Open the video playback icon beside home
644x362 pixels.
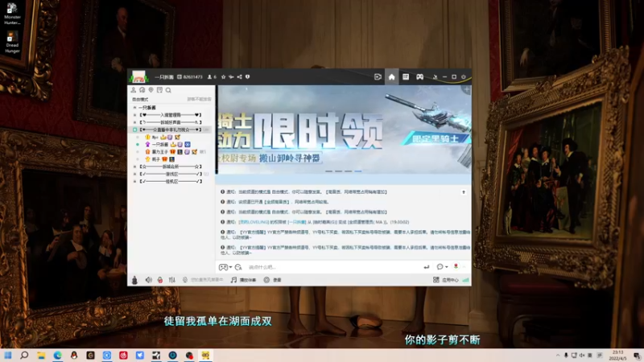click(378, 76)
